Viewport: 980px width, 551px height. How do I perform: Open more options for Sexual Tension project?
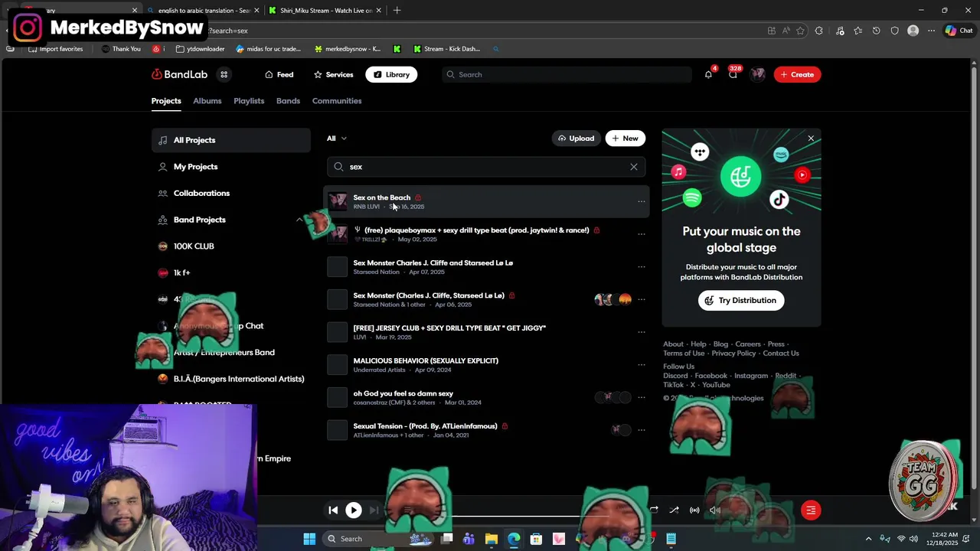pos(641,430)
